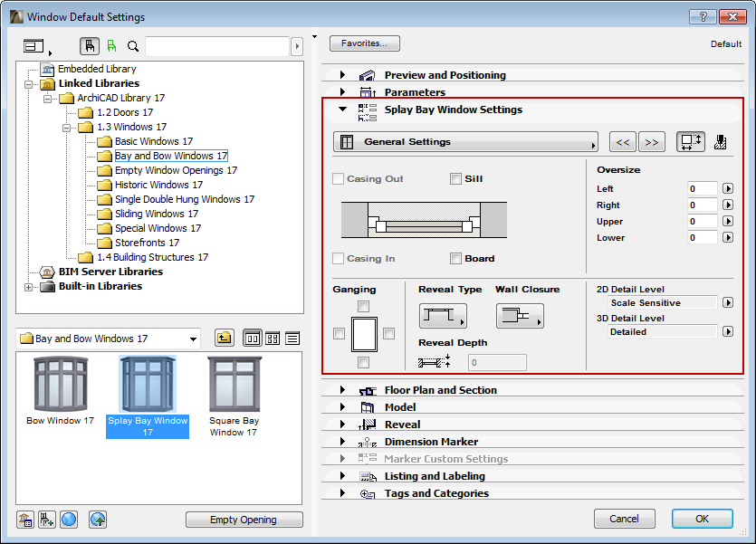Open the Favorites dialog

(365, 43)
